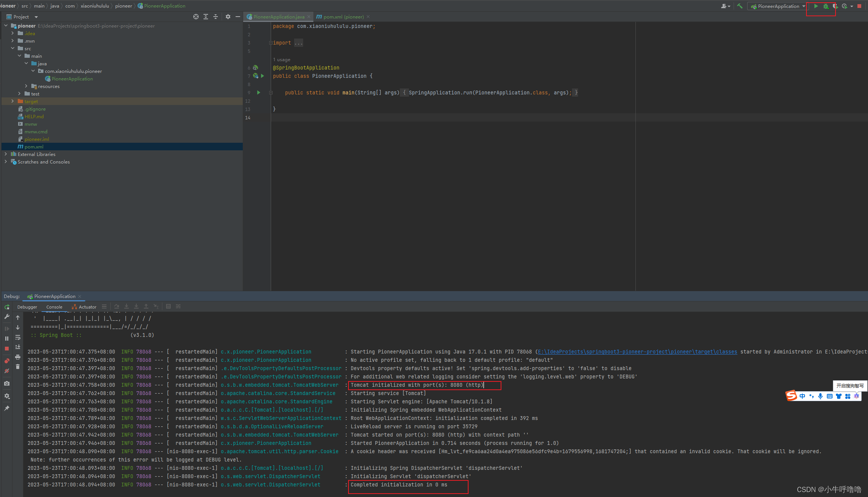
Task: Run PioneerApplication with the green play button
Action: [816, 6]
